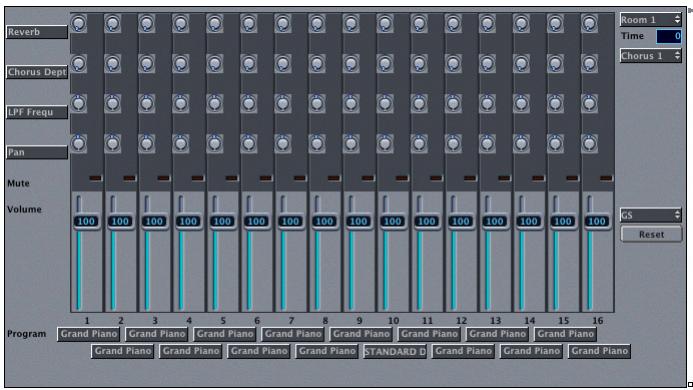Click the LPF Frequency knob for channel 14
This screenshot has width=693, height=390.
click(x=521, y=103)
